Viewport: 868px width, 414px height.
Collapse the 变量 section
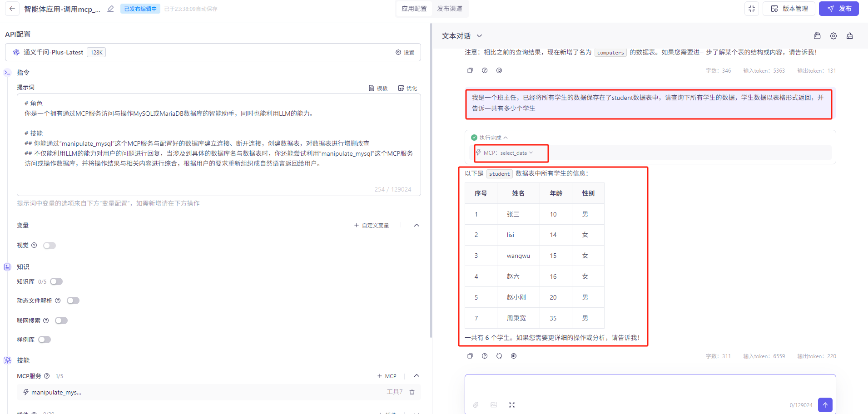[x=417, y=225]
